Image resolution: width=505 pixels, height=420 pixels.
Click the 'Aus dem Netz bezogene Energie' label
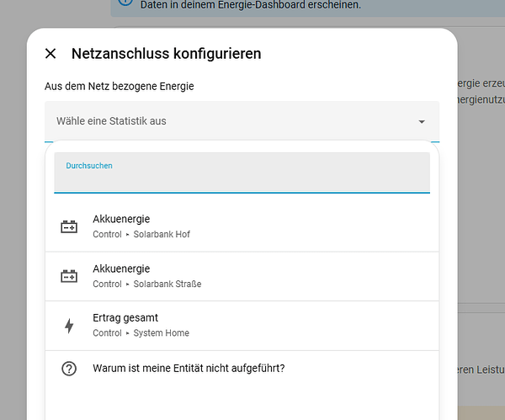pyautogui.click(x=120, y=87)
